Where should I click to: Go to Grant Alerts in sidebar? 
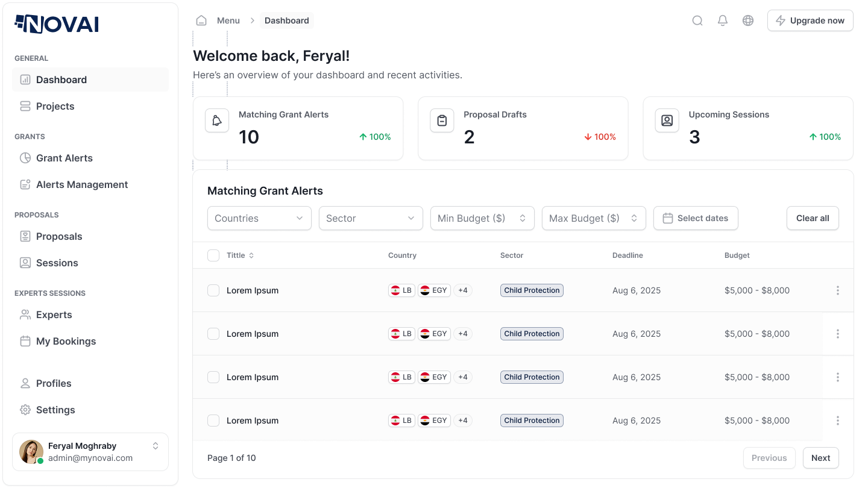(x=64, y=158)
